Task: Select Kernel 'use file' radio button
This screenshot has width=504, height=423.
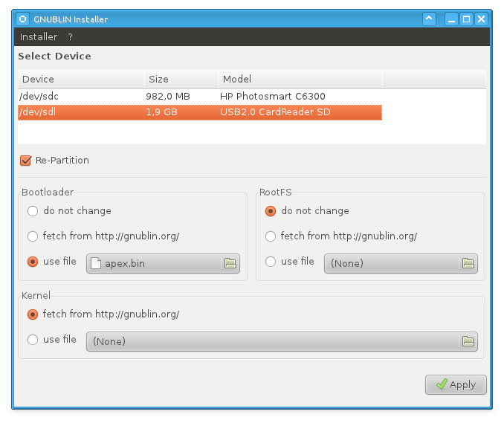Action: (33, 340)
